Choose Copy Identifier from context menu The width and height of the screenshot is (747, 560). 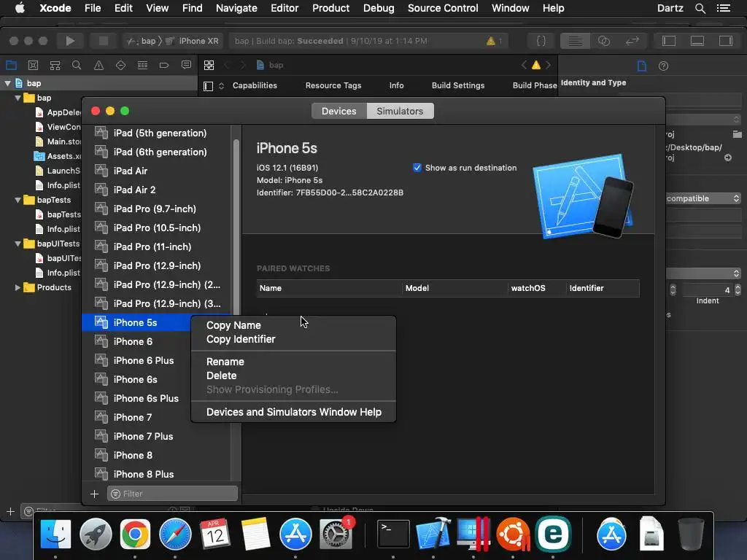[241, 339]
